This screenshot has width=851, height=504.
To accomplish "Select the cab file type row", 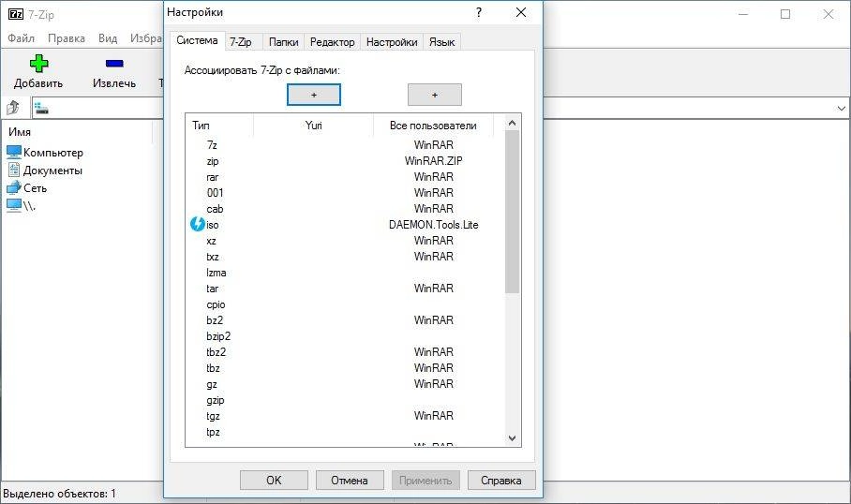I will tap(345, 209).
